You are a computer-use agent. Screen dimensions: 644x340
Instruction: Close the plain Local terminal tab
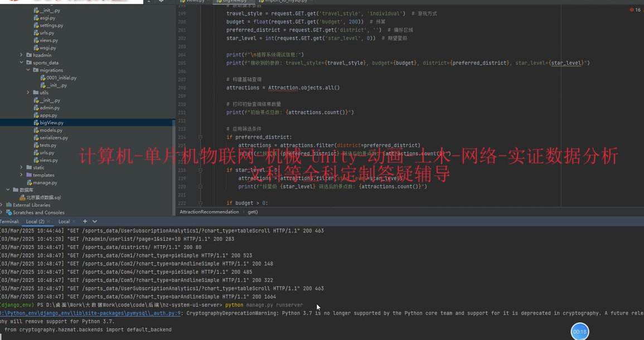coord(74,222)
